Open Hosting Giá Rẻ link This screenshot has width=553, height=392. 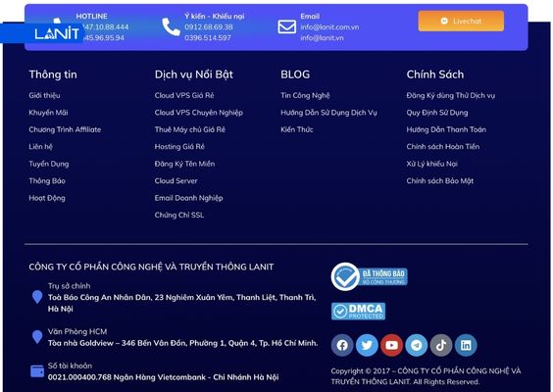179,147
